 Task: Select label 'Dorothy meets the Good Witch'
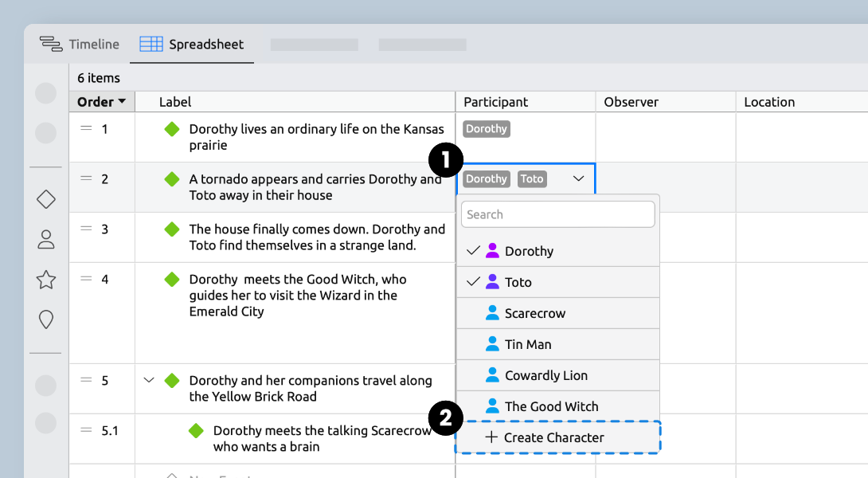click(x=298, y=296)
